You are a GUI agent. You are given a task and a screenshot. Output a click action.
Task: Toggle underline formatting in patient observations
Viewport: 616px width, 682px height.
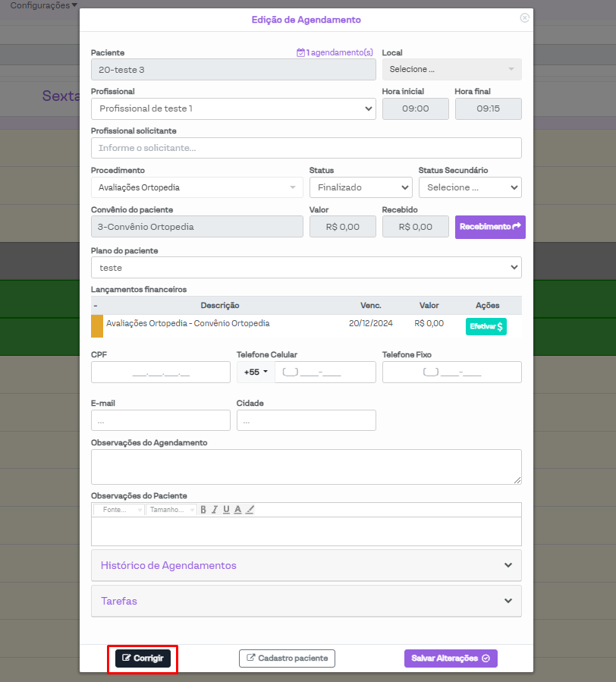226,510
